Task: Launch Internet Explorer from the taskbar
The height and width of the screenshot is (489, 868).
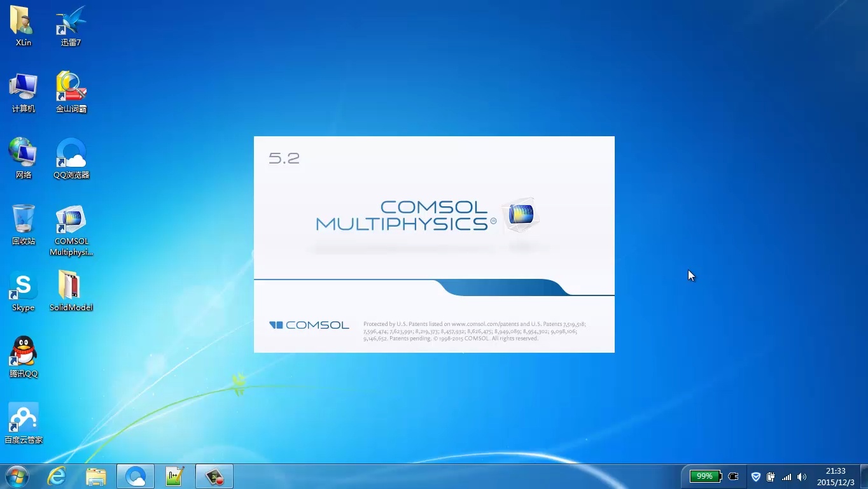Action: (x=57, y=476)
